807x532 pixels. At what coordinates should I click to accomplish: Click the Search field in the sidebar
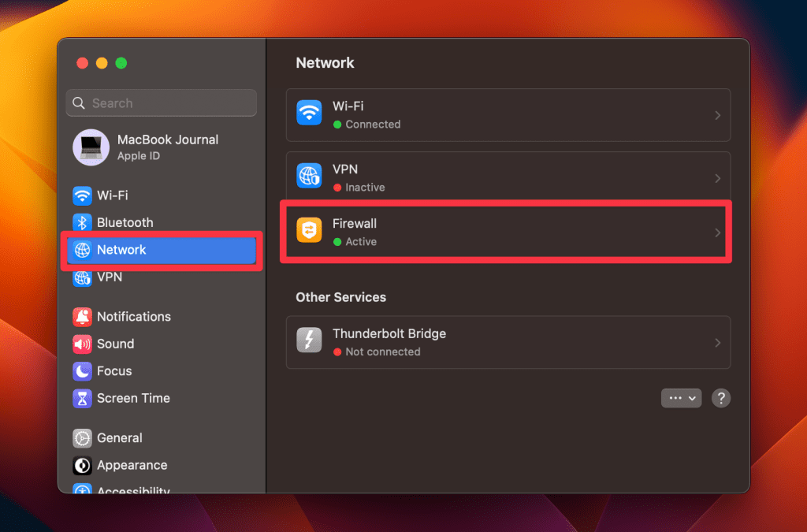(162, 103)
